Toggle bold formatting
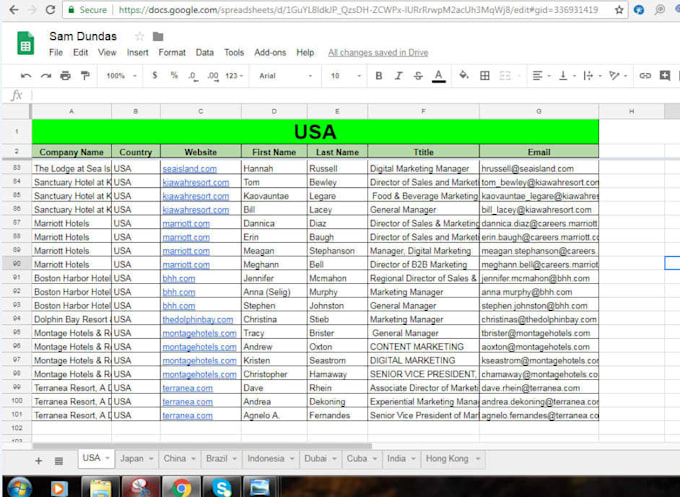Viewport: 680px width, 497px height. click(x=379, y=76)
